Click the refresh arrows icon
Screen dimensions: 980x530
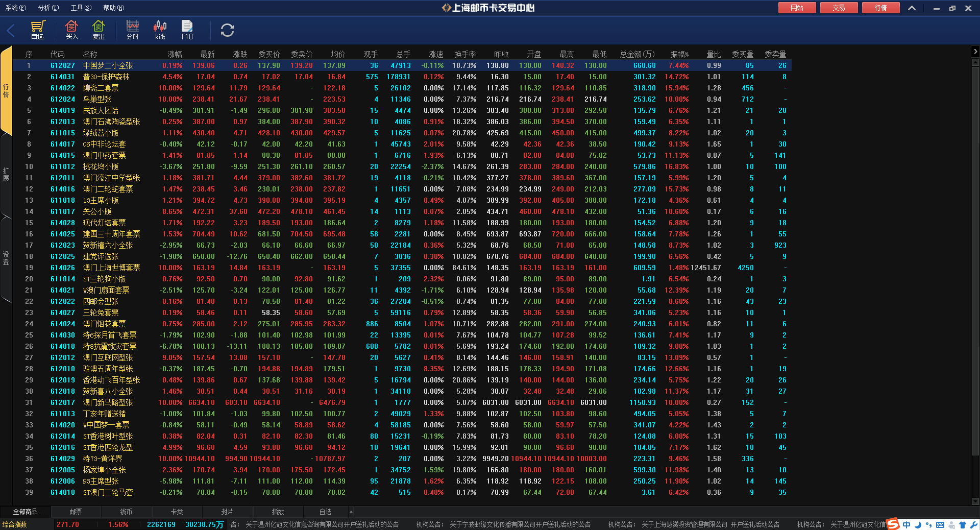tap(227, 30)
